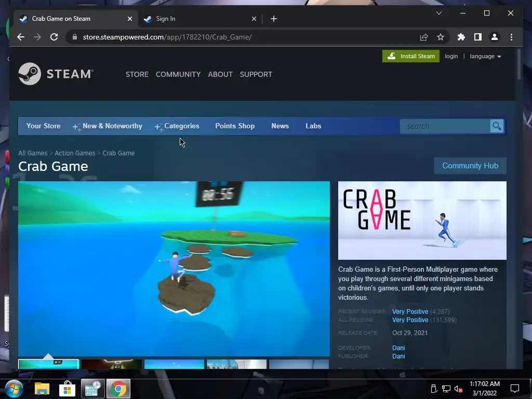
Task: Click the Action Games breadcrumb
Action: (75, 153)
